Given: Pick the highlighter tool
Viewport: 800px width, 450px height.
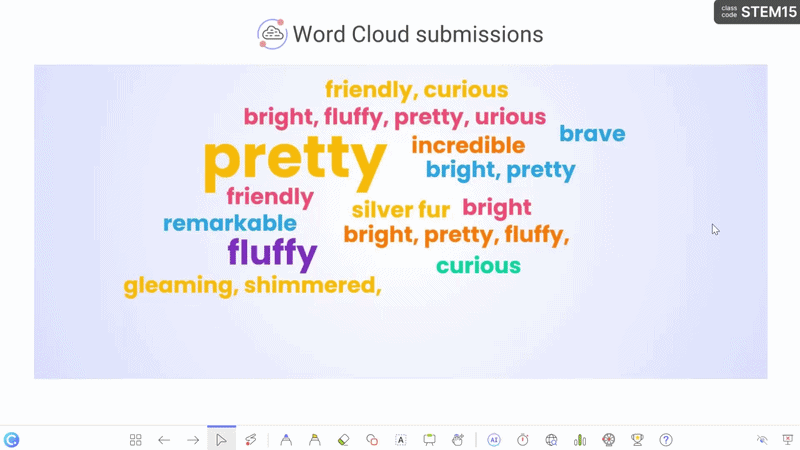Looking at the screenshot, I should pyautogui.click(x=314, y=440).
